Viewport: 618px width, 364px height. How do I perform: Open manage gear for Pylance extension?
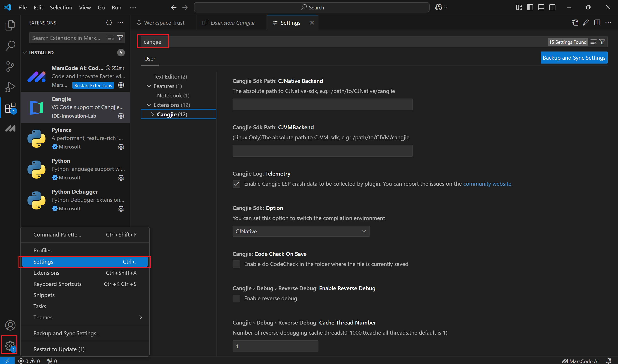tap(121, 147)
